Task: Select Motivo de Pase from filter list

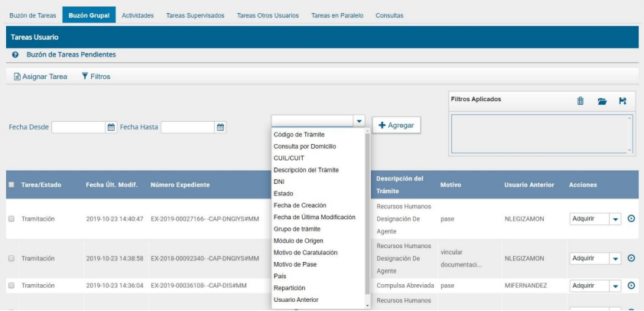Action: pyautogui.click(x=294, y=264)
